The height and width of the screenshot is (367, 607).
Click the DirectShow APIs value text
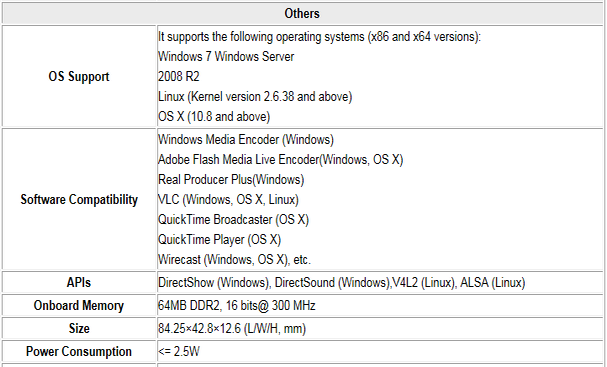(341, 283)
